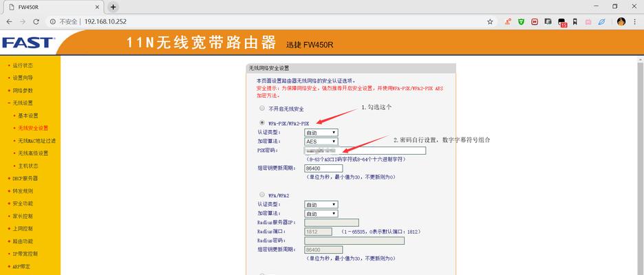Image resolution: width=644 pixels, height=275 pixels.
Task: Open 家长控制 in the sidebar
Action: click(23, 216)
